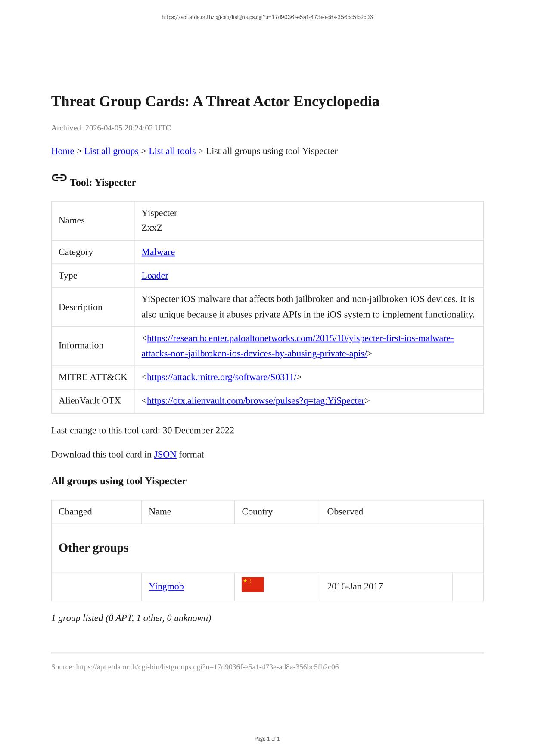Open the Malware category link
535x756 pixels.
(x=158, y=252)
